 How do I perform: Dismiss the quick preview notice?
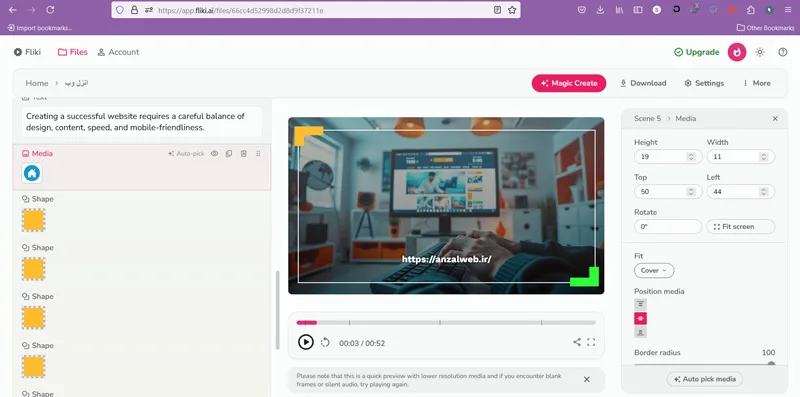587,380
